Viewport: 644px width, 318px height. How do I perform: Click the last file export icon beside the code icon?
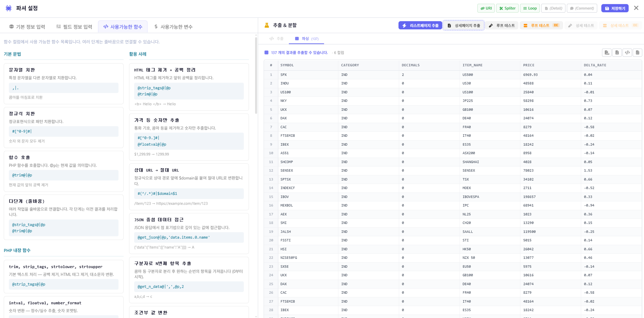(x=638, y=53)
